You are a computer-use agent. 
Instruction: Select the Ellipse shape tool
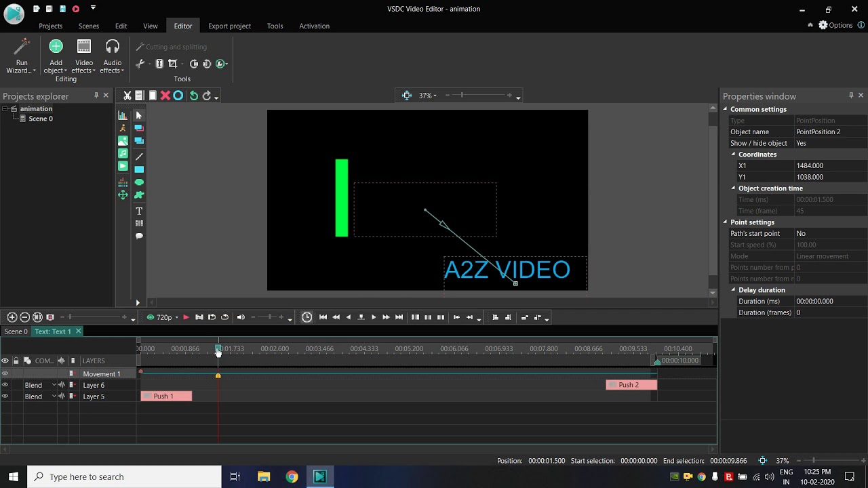(139, 182)
